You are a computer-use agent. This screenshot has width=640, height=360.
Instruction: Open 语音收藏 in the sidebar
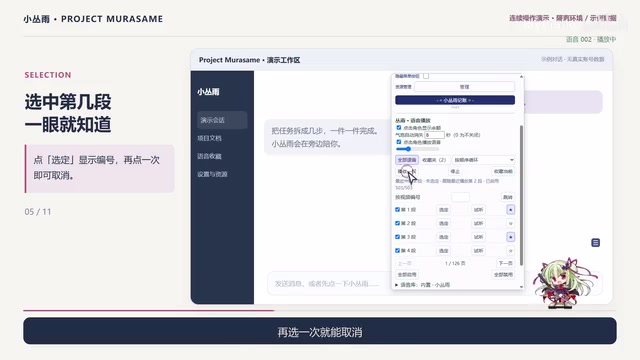tap(209, 156)
